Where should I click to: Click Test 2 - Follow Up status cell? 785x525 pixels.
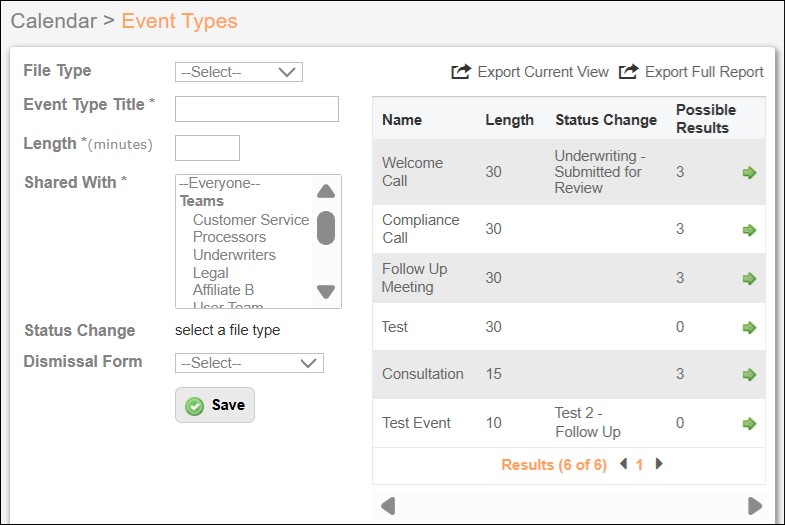[x=588, y=422]
